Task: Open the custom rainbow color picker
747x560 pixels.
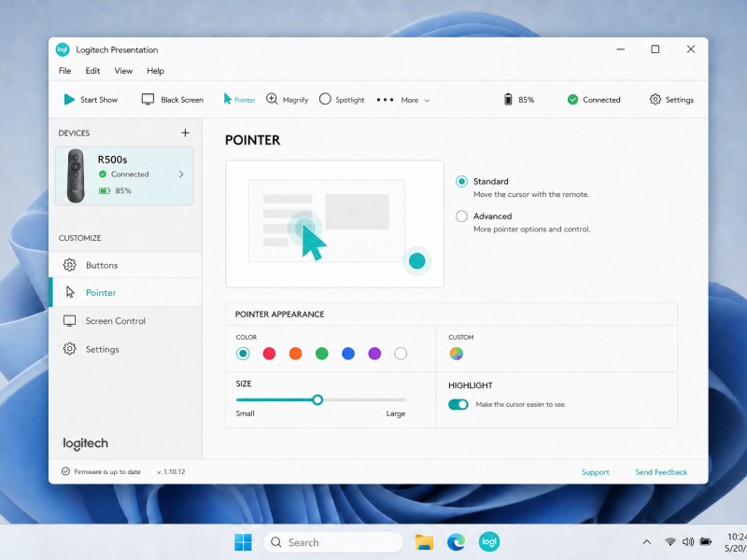Action: point(457,354)
